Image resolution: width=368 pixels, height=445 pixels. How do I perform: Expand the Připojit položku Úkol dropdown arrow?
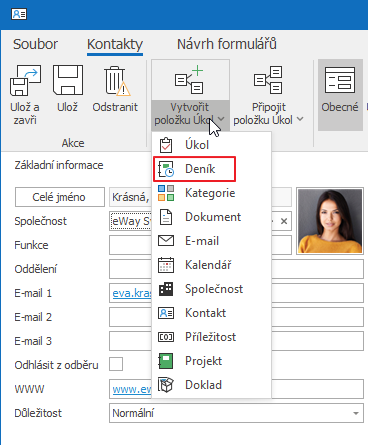[300, 119]
